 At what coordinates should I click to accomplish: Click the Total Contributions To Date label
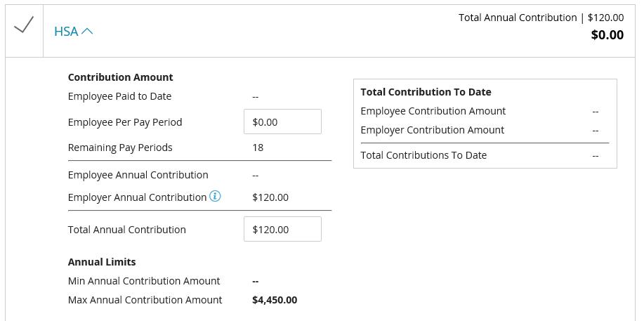[x=423, y=155]
